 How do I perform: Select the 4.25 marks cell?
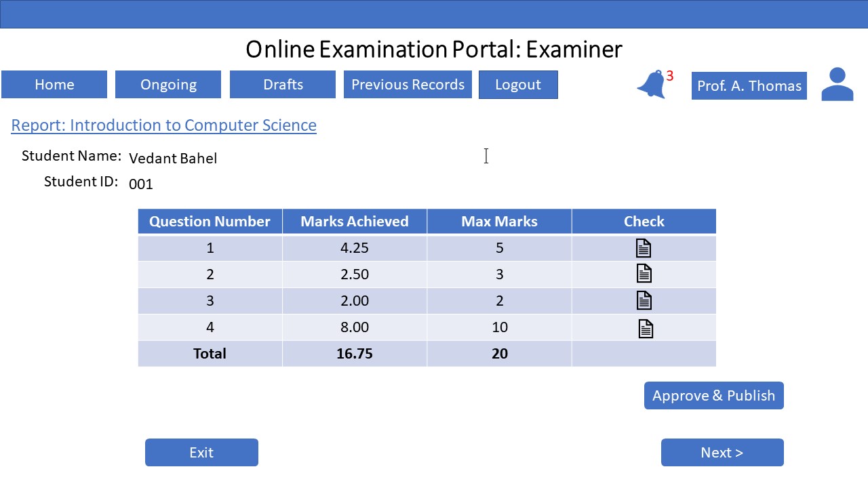(x=355, y=248)
